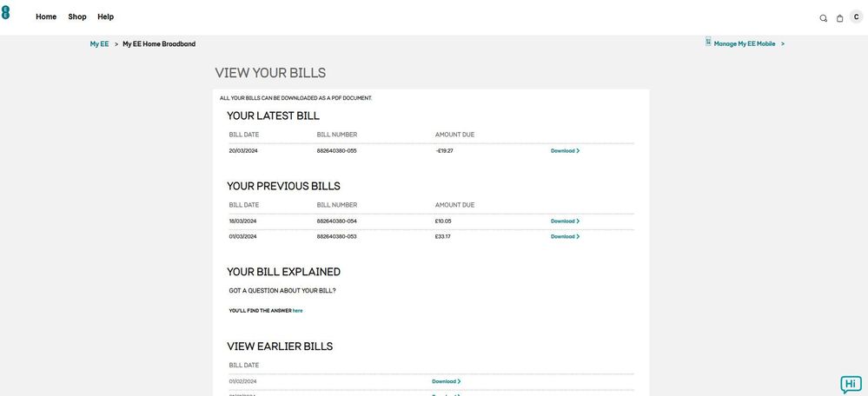
Task: Select bill number 882640380-054
Action: [x=336, y=221]
